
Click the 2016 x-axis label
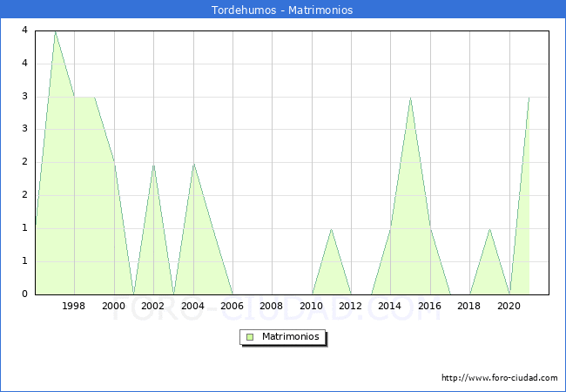429,306
